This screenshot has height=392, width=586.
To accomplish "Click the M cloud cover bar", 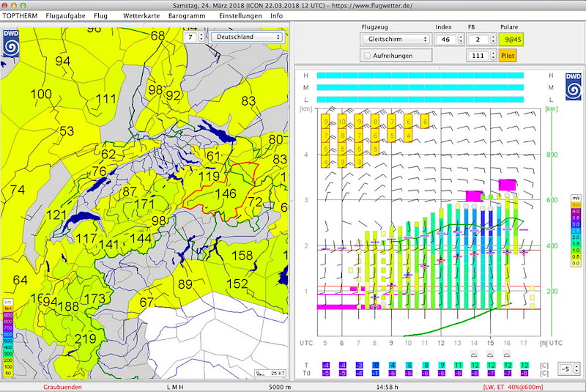I will point(420,87).
